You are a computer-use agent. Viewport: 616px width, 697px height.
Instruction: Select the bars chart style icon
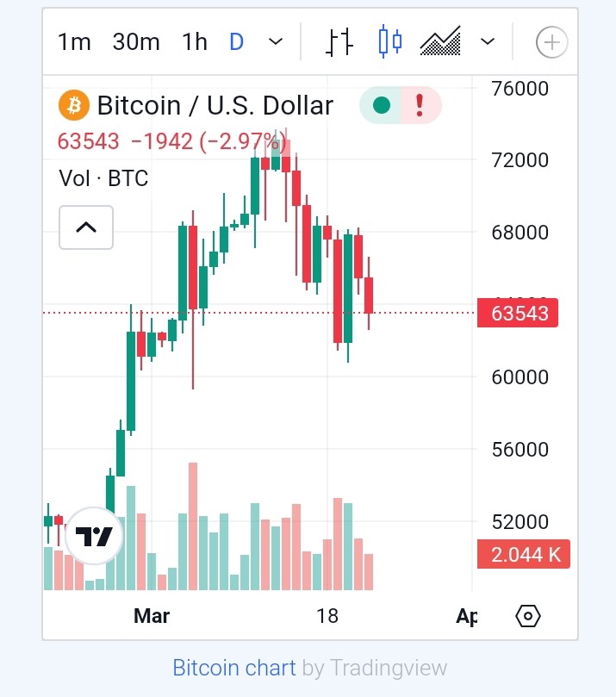339,42
